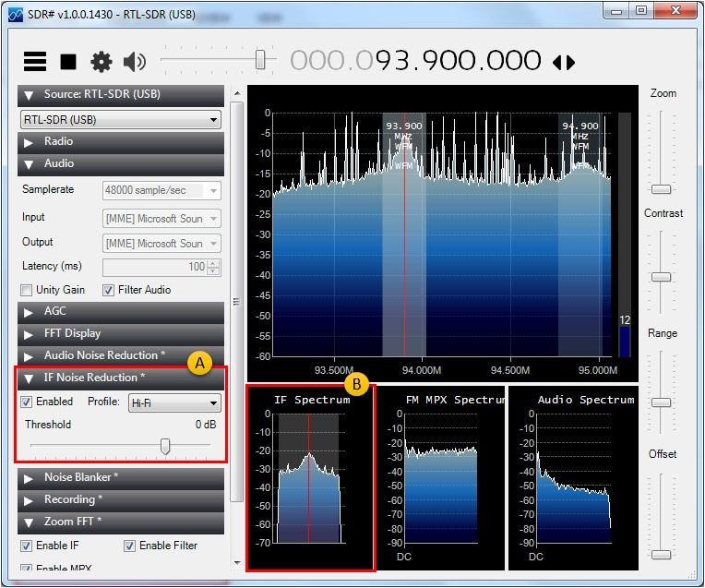Uncheck the Enable IF checkbox
This screenshot has width=705, height=588.
coord(27,546)
